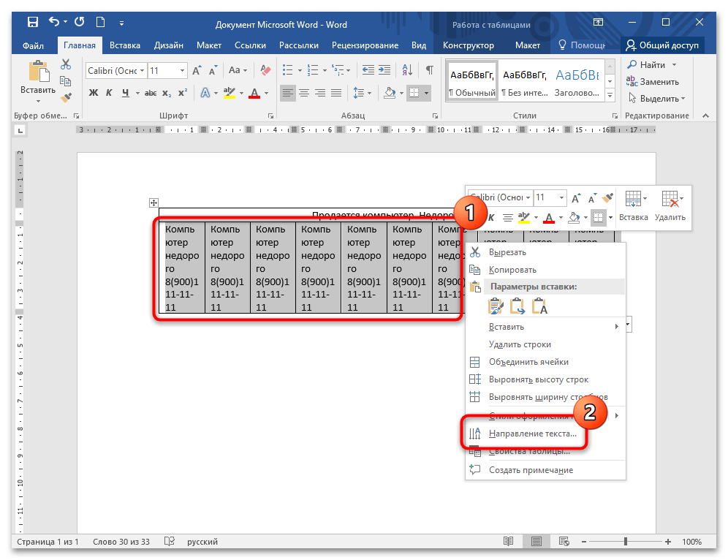Toggle underline Ч in the ribbon
This screenshot has width=728, height=560.
126,93
